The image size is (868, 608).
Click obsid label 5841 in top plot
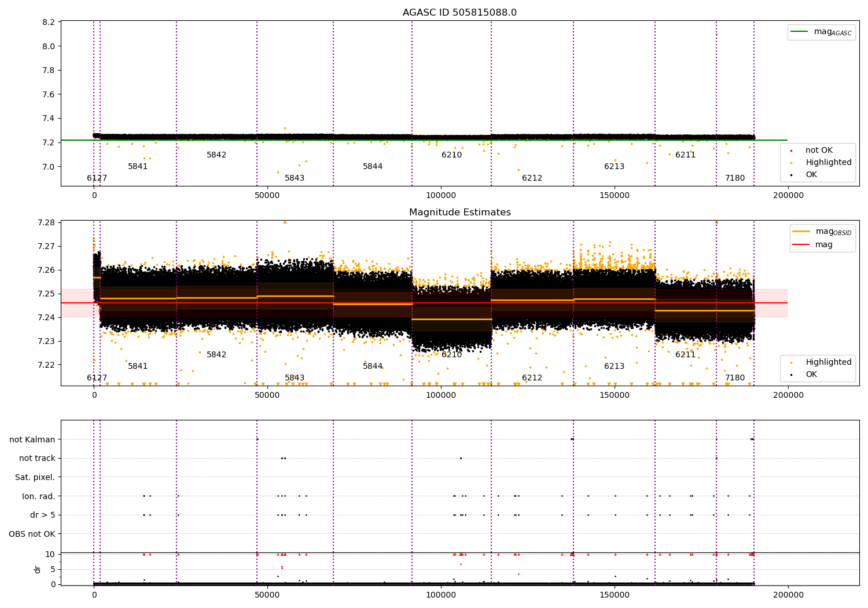(x=138, y=167)
